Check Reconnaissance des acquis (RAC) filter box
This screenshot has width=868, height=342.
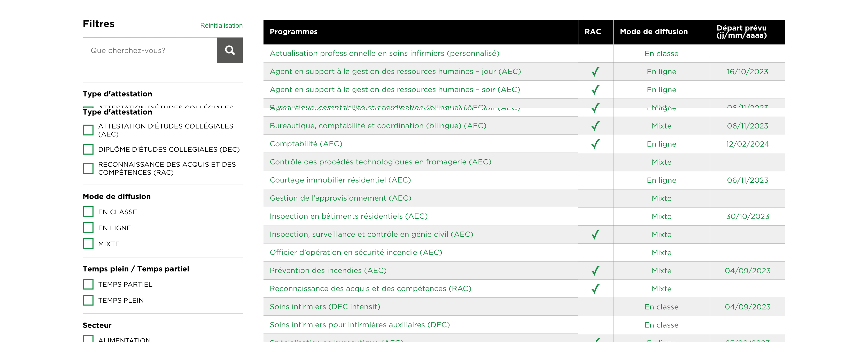click(x=88, y=168)
